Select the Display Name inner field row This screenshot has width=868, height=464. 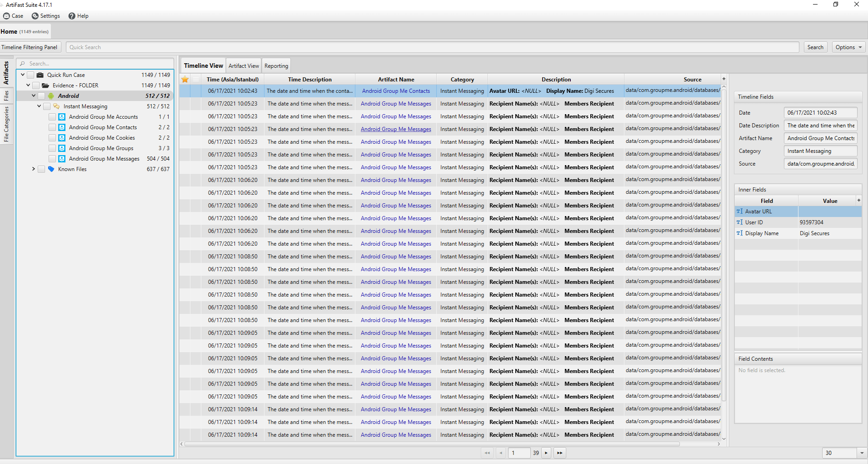pyautogui.click(x=798, y=233)
